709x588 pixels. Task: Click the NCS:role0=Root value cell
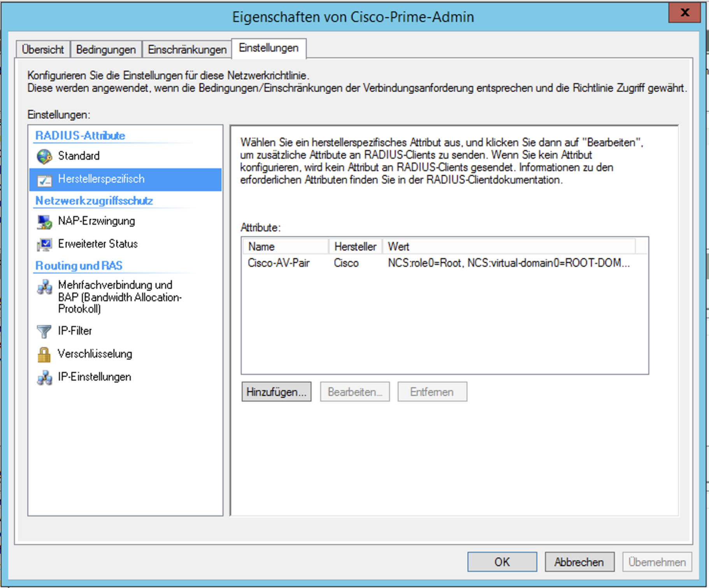point(509,263)
